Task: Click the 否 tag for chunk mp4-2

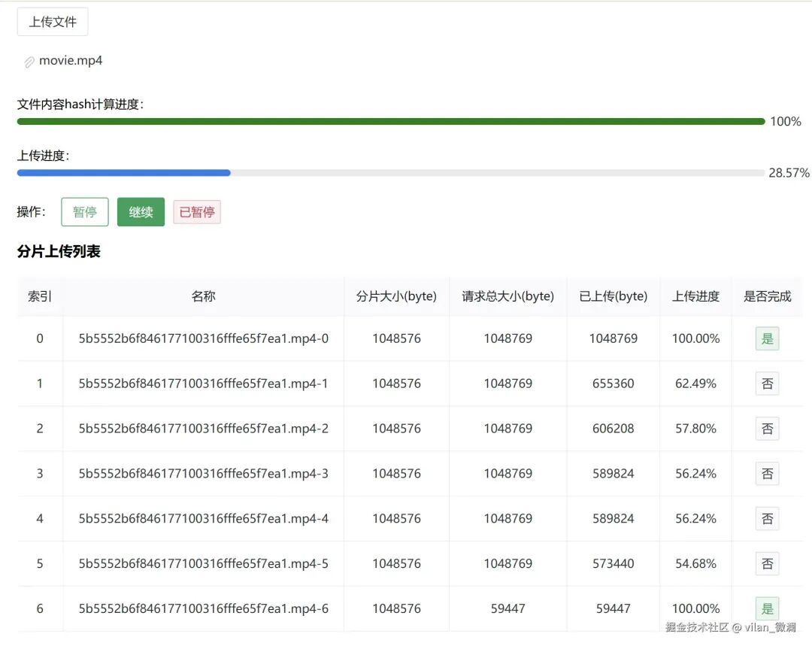Action: point(767,429)
